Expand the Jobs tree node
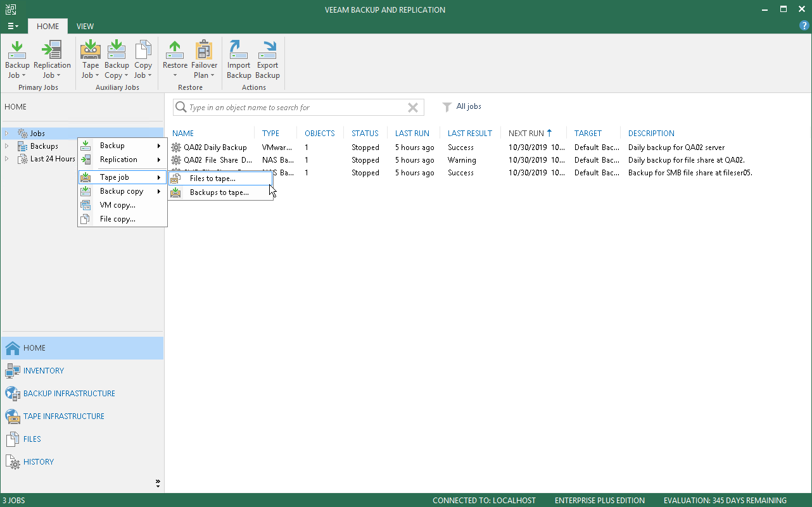The width and height of the screenshot is (812, 507). pyautogui.click(x=7, y=134)
